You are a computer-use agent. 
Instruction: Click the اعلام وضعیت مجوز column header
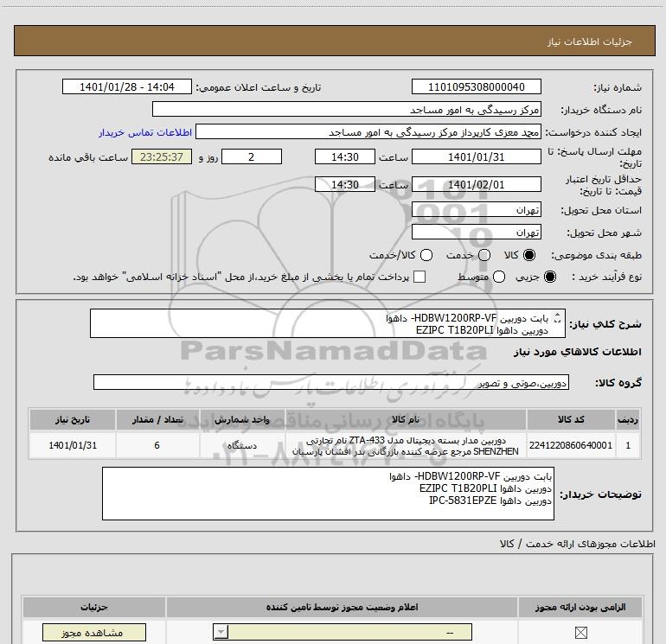(342, 607)
